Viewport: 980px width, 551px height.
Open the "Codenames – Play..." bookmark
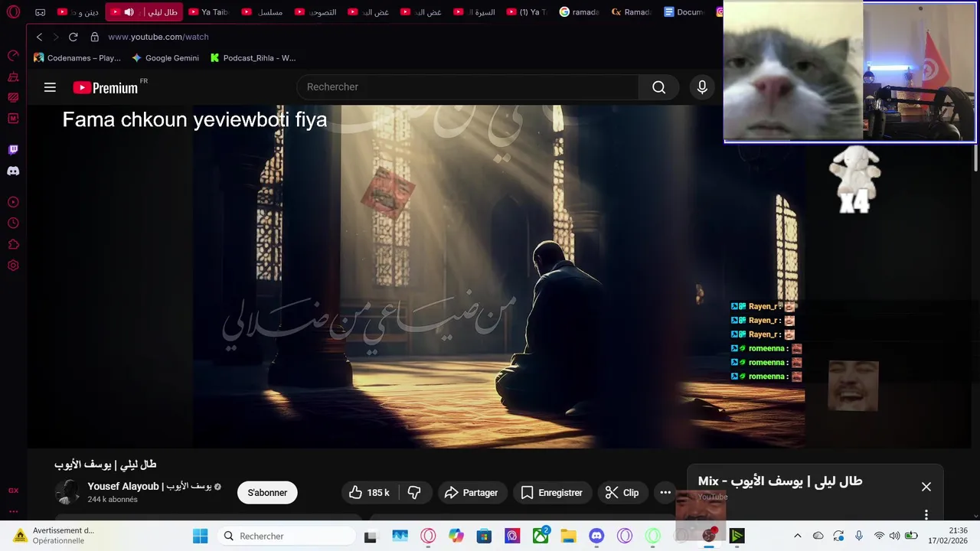pyautogui.click(x=77, y=58)
